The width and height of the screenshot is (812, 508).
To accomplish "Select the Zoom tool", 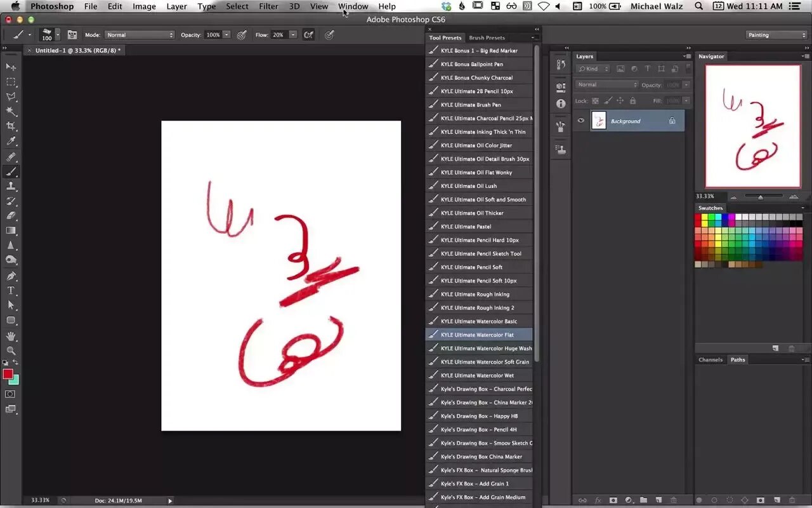I will click(11, 351).
